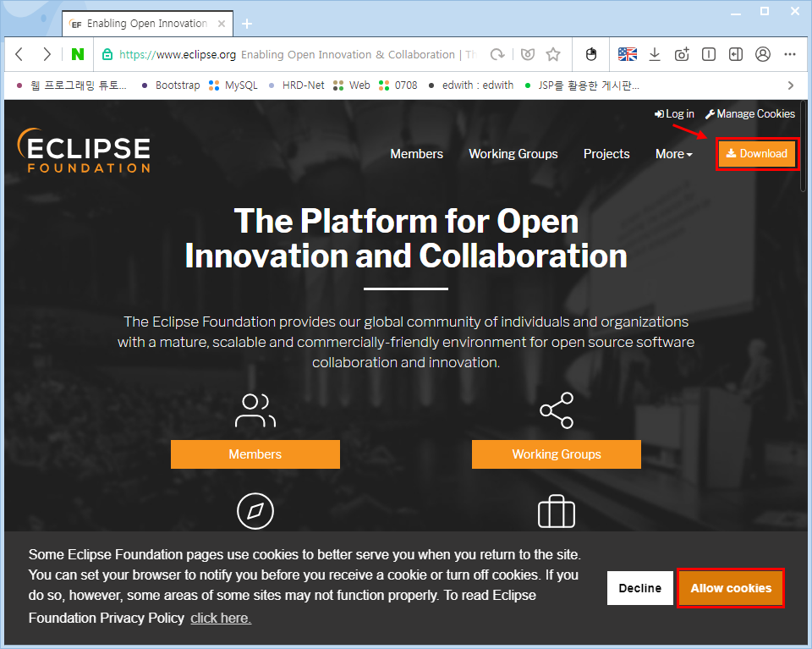Click the Log in link
Screen dimensions: 812x649
[674, 114]
